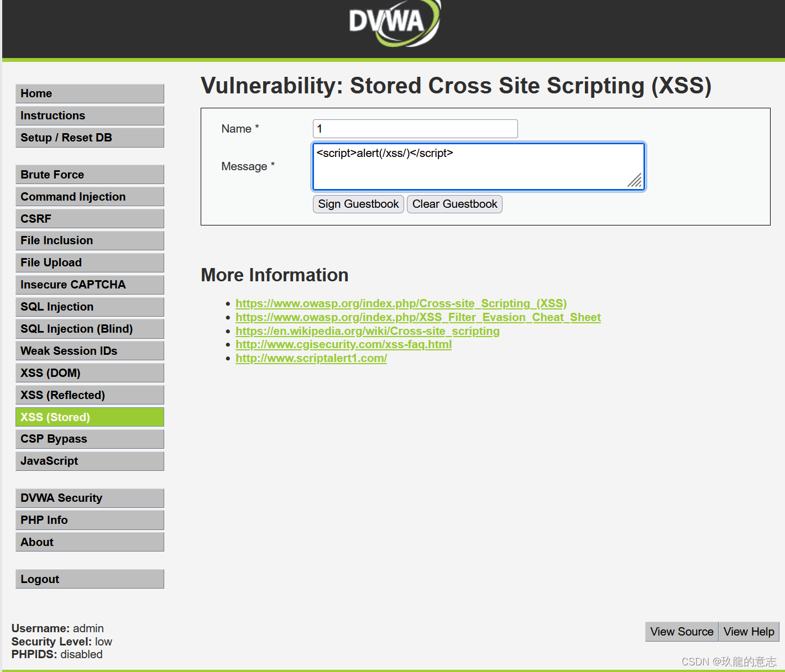
Task: Click the More Information heading
Action: click(275, 275)
